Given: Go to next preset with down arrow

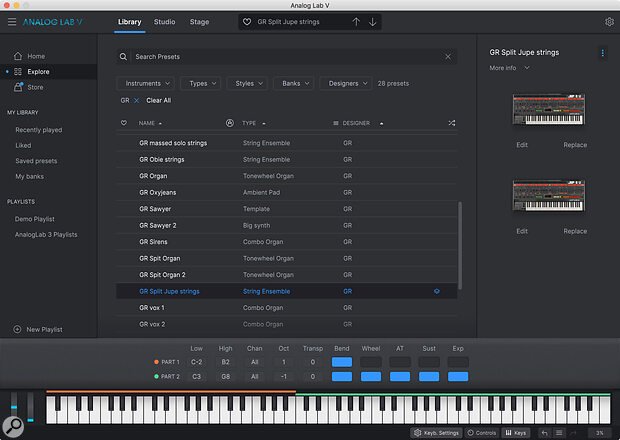Looking at the screenshot, I should click(x=372, y=22).
